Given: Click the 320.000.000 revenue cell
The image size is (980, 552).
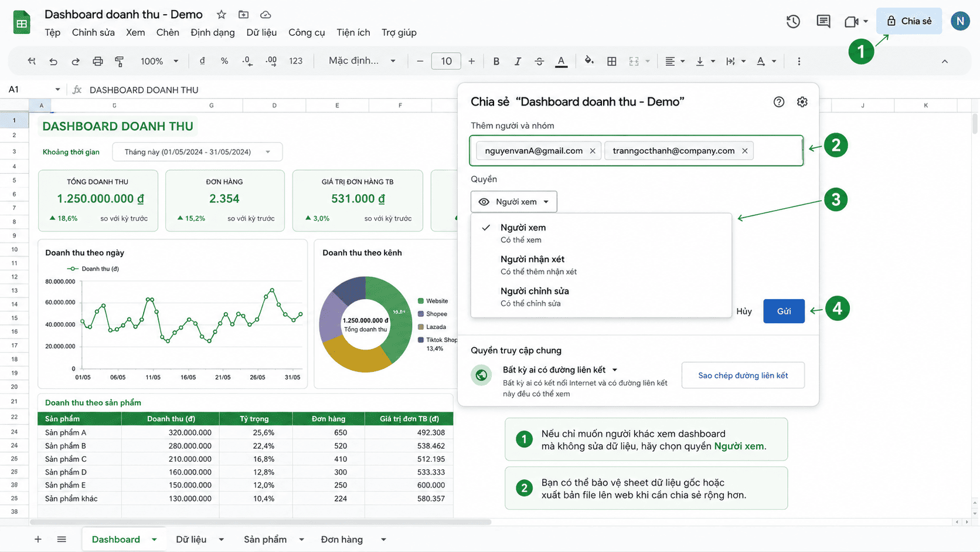Looking at the screenshot, I should tap(171, 432).
